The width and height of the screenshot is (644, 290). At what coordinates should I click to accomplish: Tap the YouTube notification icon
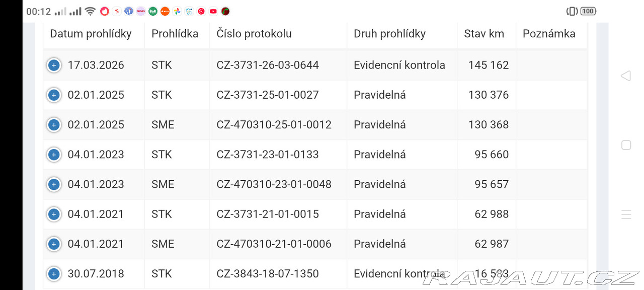tap(213, 11)
